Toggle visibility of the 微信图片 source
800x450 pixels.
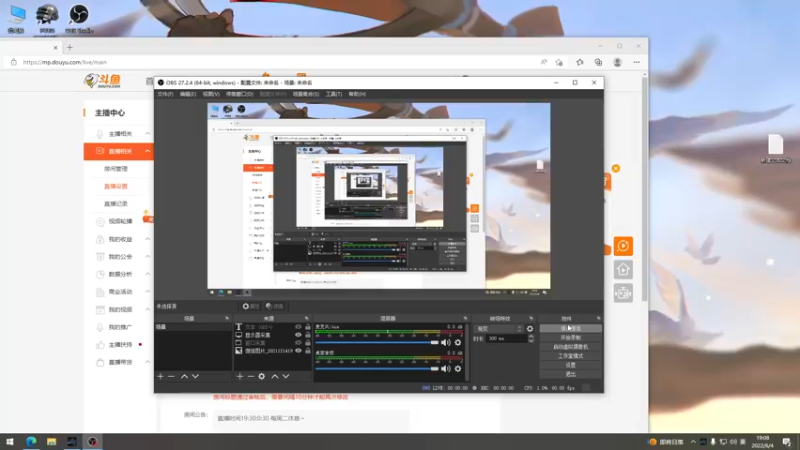(x=298, y=351)
